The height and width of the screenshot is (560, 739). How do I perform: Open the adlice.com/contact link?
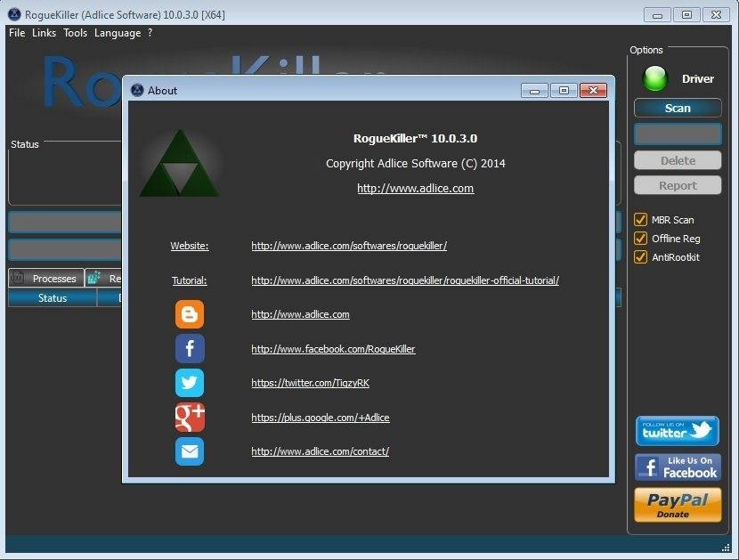click(320, 451)
